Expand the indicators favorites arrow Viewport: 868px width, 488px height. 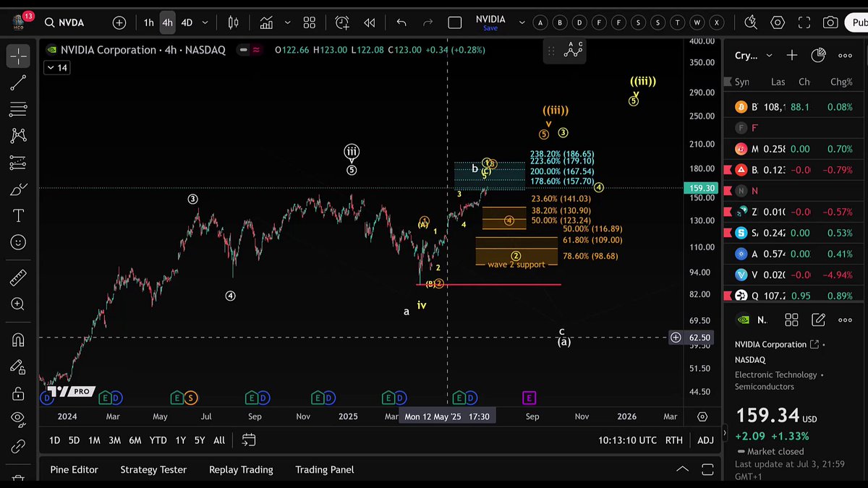tap(287, 22)
